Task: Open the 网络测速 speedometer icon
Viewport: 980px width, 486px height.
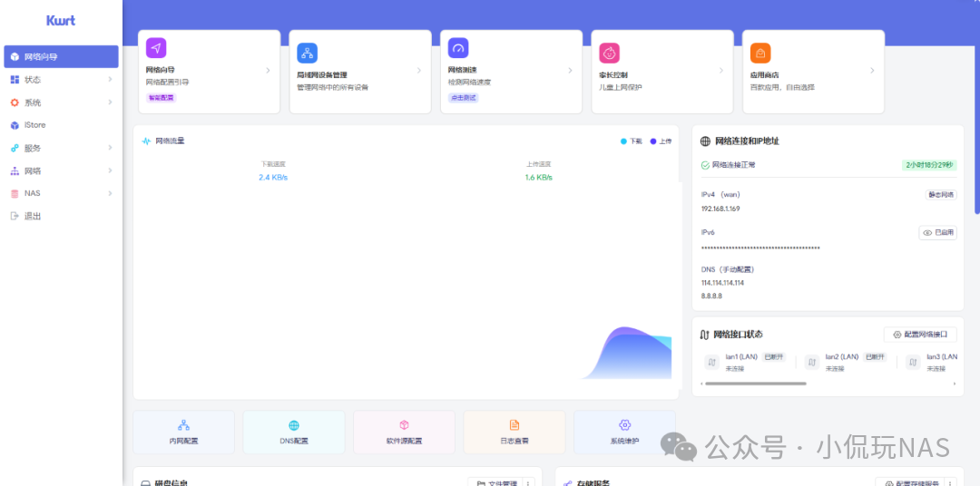Action: point(458,48)
